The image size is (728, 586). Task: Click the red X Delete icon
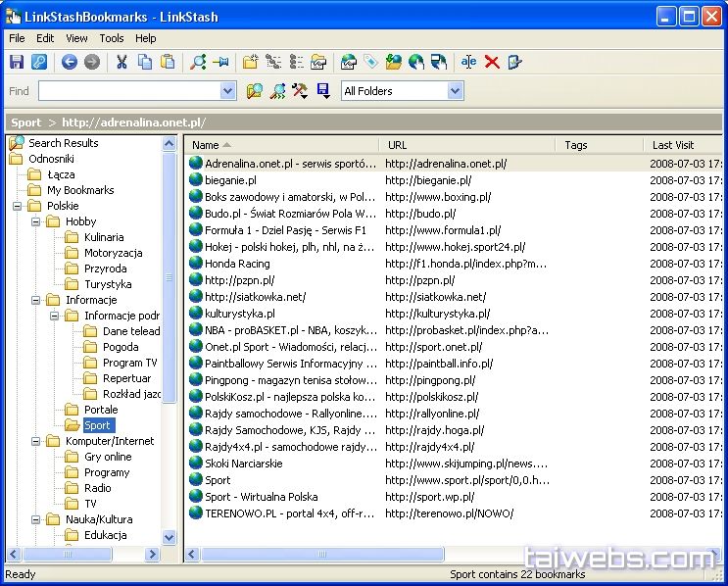(x=492, y=62)
